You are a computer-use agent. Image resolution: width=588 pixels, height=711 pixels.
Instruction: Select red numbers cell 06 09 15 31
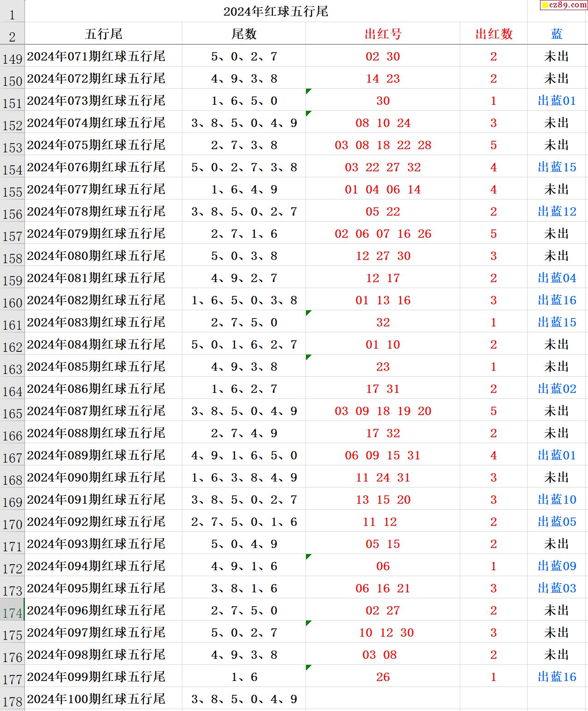pos(383,455)
